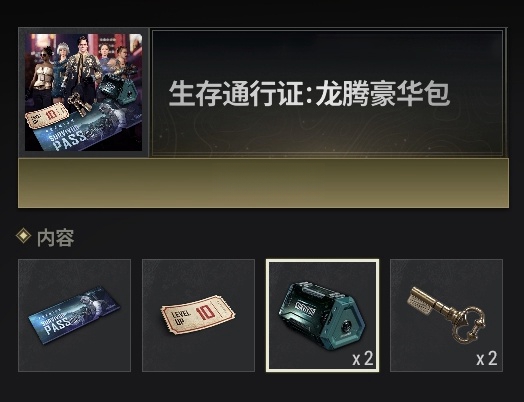Select the Level Up 10 coupon tile
The width and height of the screenshot is (524, 402).
[198, 315]
